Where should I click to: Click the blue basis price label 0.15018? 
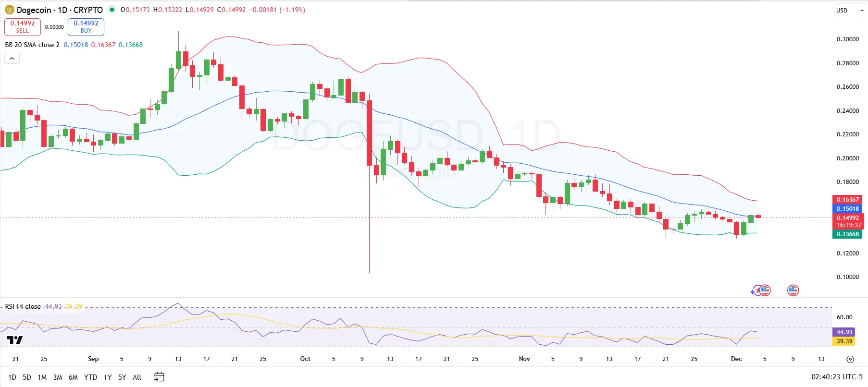[847, 209]
